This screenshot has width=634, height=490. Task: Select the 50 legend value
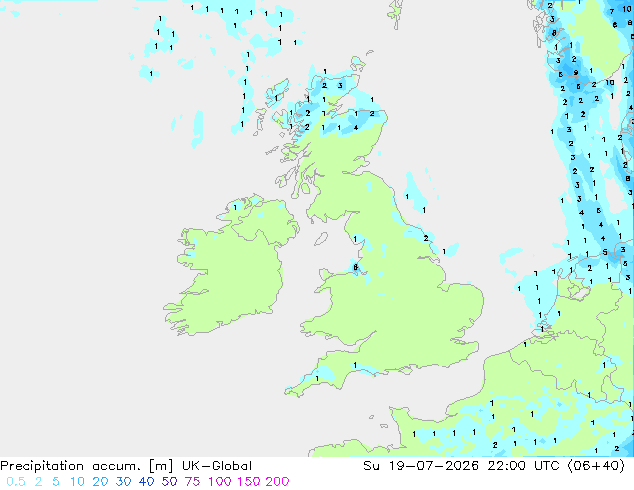tap(169, 482)
